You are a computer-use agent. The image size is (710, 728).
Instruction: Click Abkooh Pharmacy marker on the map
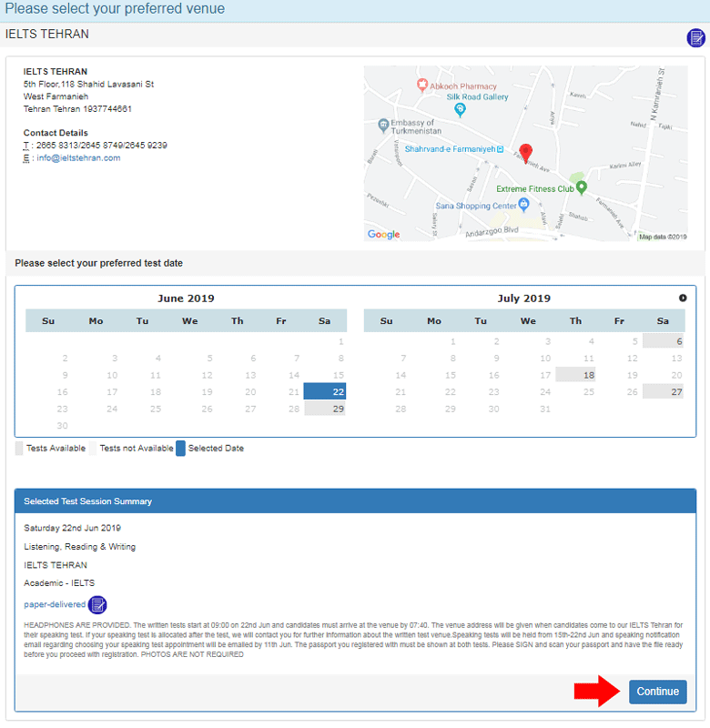click(422, 85)
